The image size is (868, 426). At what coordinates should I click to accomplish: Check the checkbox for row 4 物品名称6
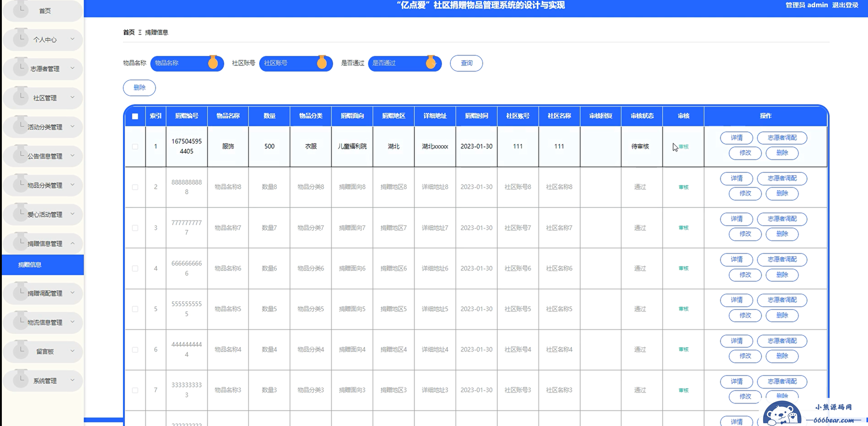[x=135, y=269]
